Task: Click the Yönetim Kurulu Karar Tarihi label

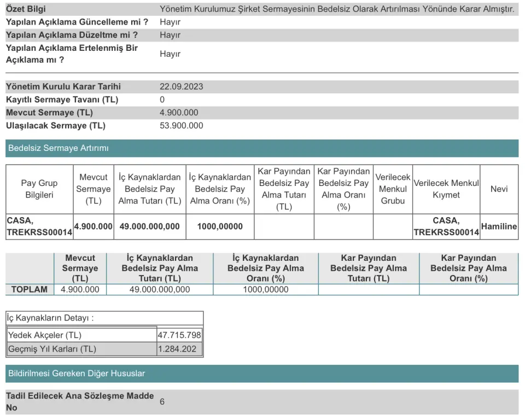Action: [x=63, y=87]
